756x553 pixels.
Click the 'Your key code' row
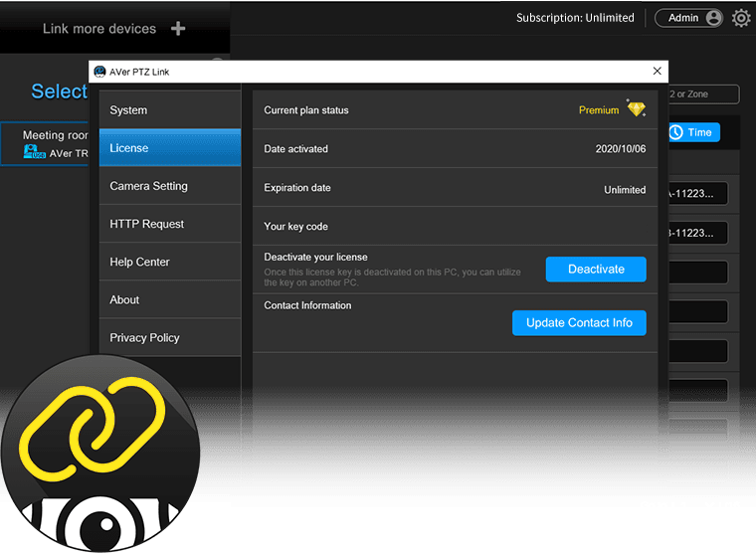pyautogui.click(x=456, y=226)
